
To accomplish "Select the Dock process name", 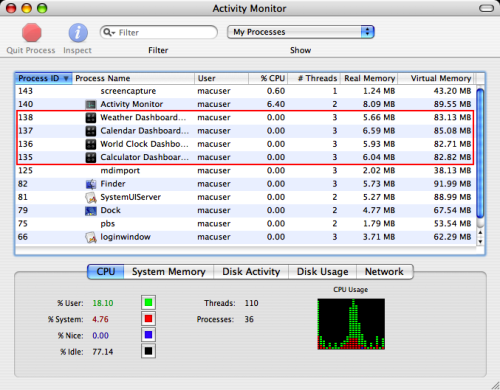I will (x=111, y=210).
